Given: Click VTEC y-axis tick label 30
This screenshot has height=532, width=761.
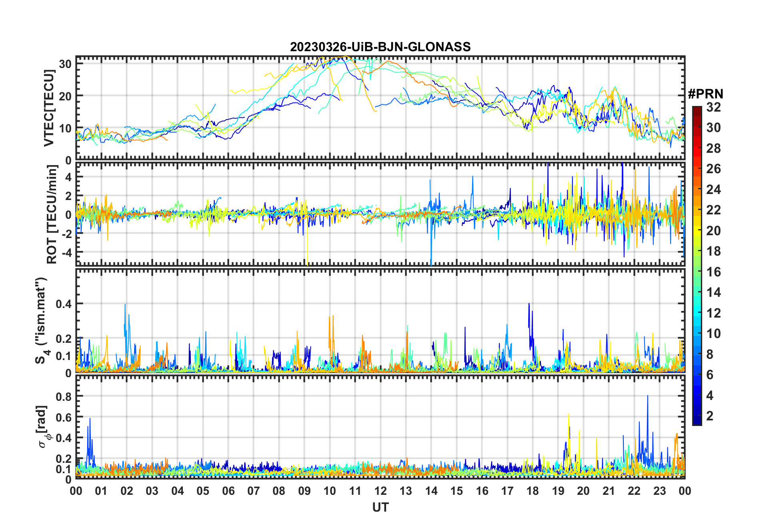Looking at the screenshot, I should tap(66, 64).
